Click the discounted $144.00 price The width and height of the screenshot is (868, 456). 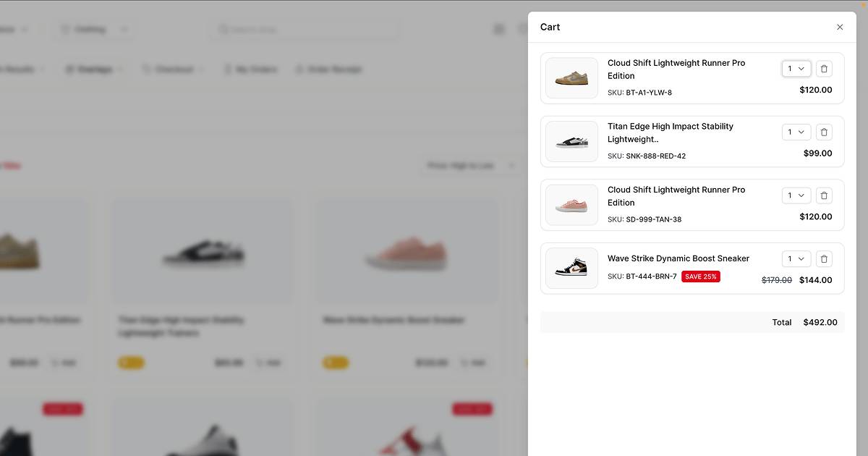pos(815,280)
